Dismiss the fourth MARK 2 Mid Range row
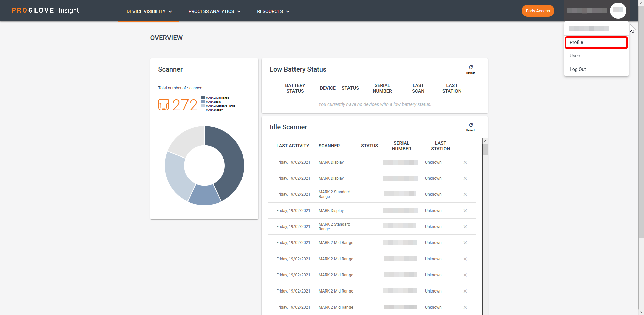 pos(465,291)
